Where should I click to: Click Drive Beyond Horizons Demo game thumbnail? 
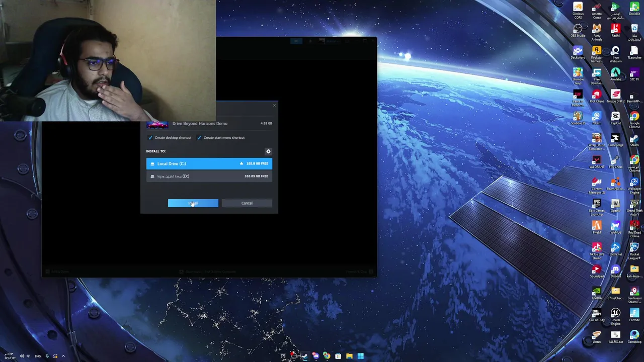click(x=157, y=124)
